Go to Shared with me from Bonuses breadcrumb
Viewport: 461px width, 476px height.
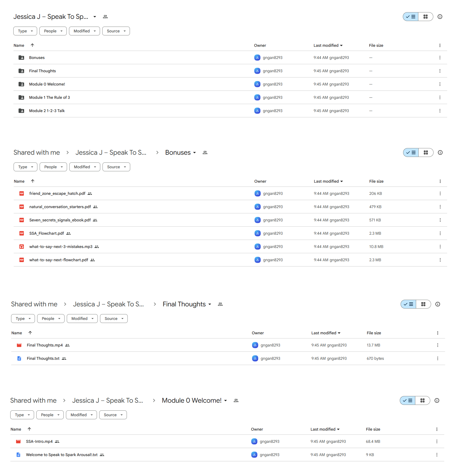(37, 152)
